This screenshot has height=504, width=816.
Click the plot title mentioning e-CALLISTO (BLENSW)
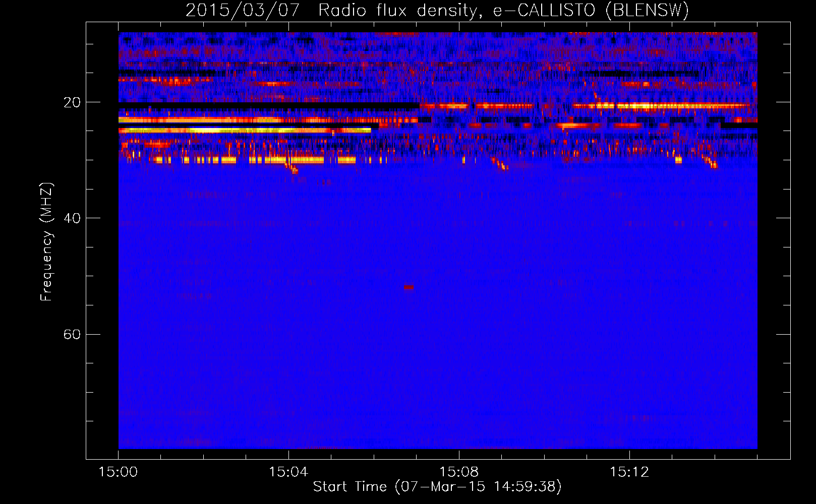437,10
